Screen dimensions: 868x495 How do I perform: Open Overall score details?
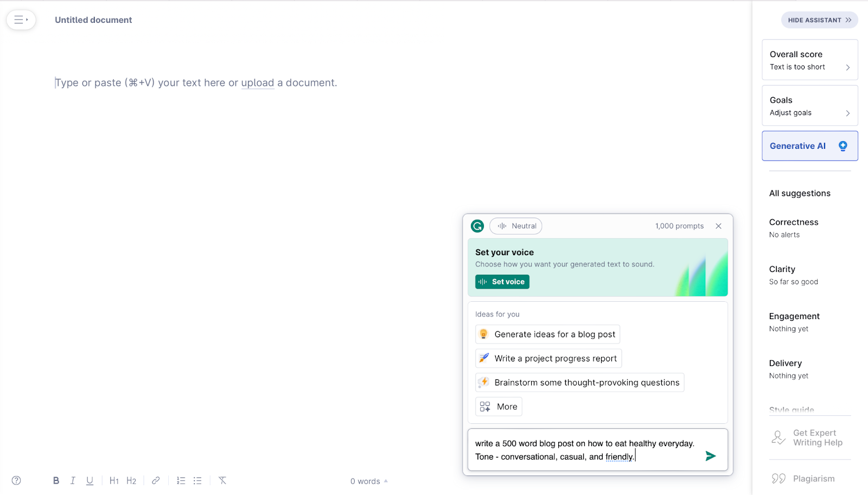click(810, 60)
